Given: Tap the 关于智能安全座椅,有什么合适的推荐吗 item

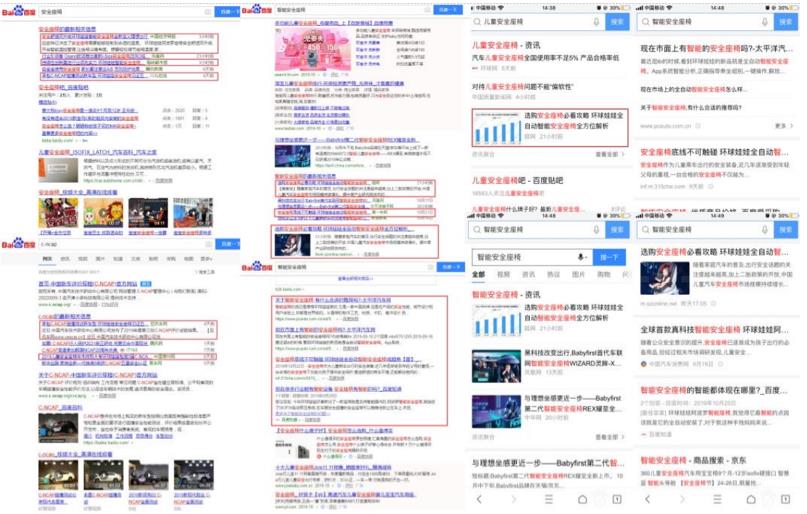Looking at the screenshot, I should 691,108.
